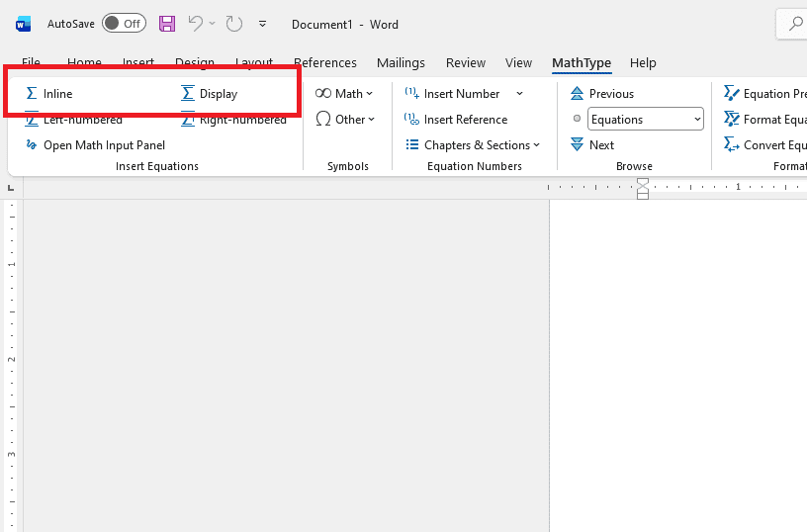807x532 pixels.
Task: Open the Help tab
Action: pos(643,62)
